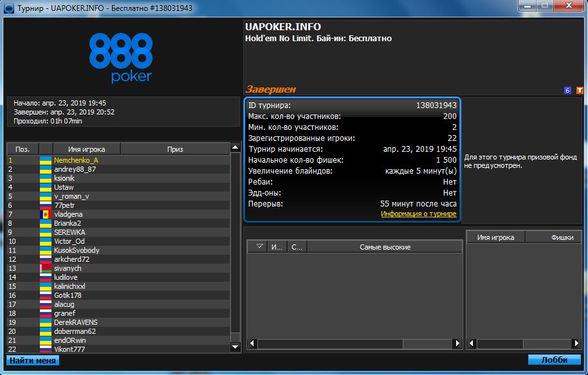Screen dimensions: 588x375
Task: Select player Nemchenko_A
Action: 118,160
